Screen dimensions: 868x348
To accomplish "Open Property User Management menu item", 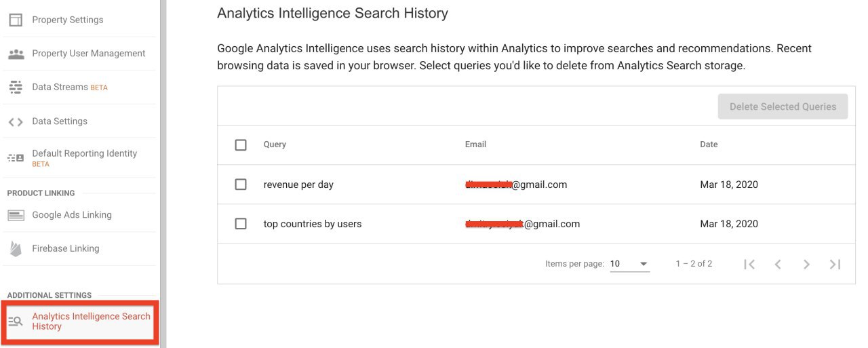I will pyautogui.click(x=88, y=54).
